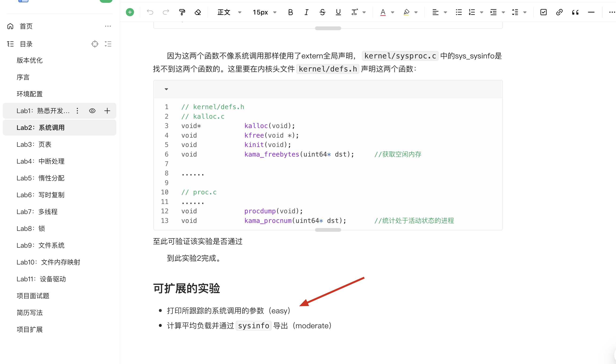Apply strikethrough formatting
The image size is (616, 364).
pyautogui.click(x=322, y=12)
